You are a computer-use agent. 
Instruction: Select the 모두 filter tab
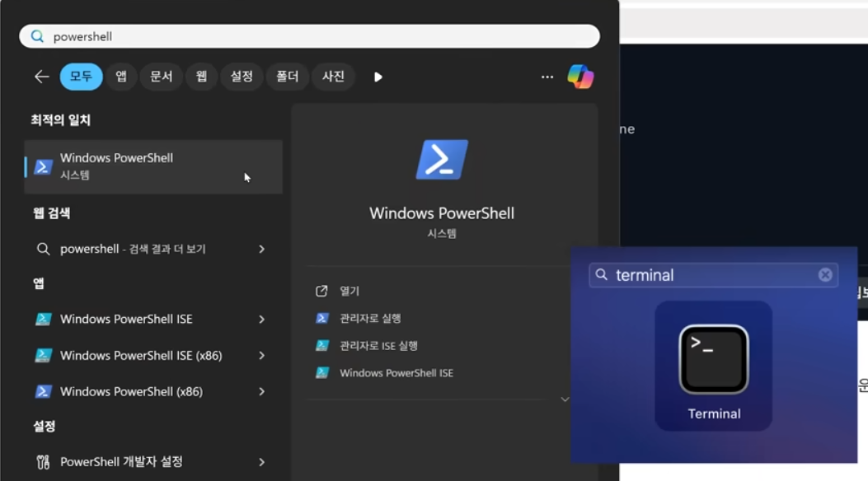coord(81,77)
